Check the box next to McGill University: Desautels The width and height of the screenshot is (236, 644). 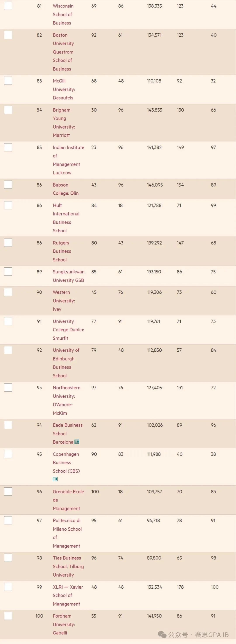click(x=8, y=81)
